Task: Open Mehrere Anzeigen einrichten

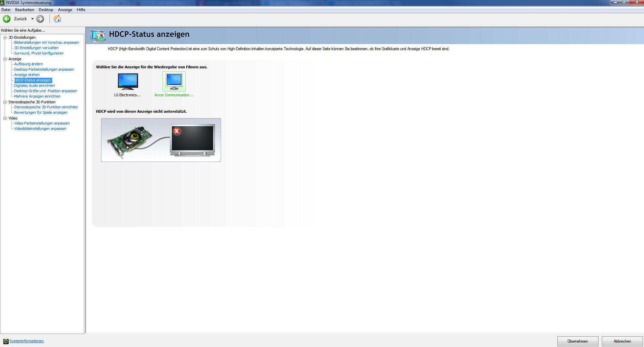Action: [x=37, y=96]
